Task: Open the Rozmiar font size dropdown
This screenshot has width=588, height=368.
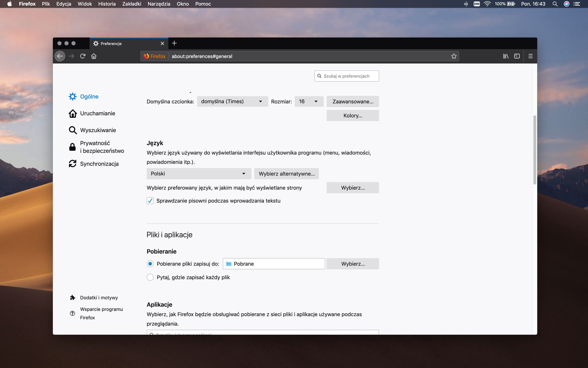Action: [309, 101]
